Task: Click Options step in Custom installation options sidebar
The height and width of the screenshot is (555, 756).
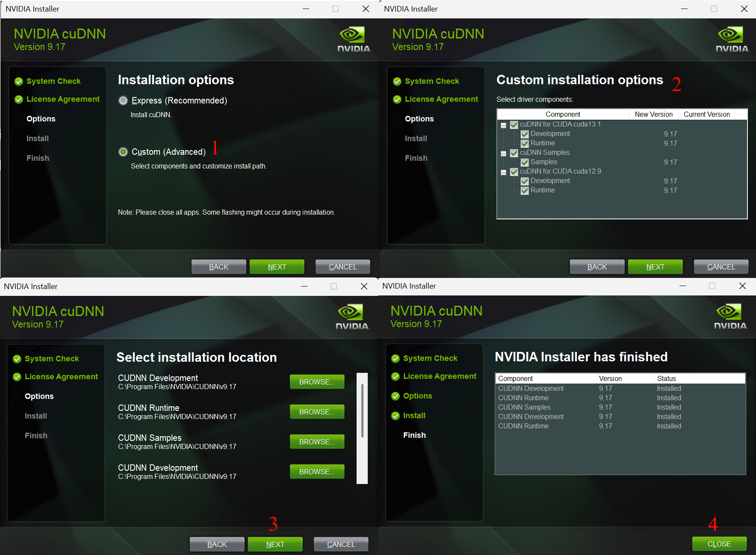Action: point(419,119)
